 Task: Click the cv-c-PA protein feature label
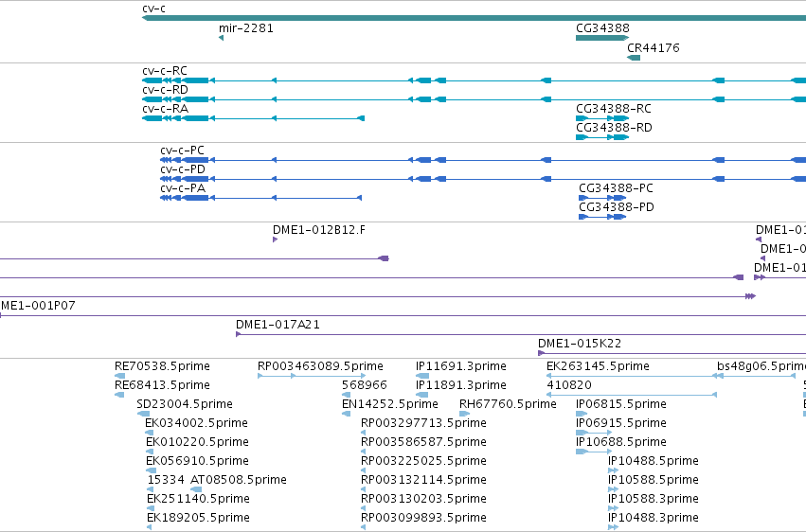(183, 188)
